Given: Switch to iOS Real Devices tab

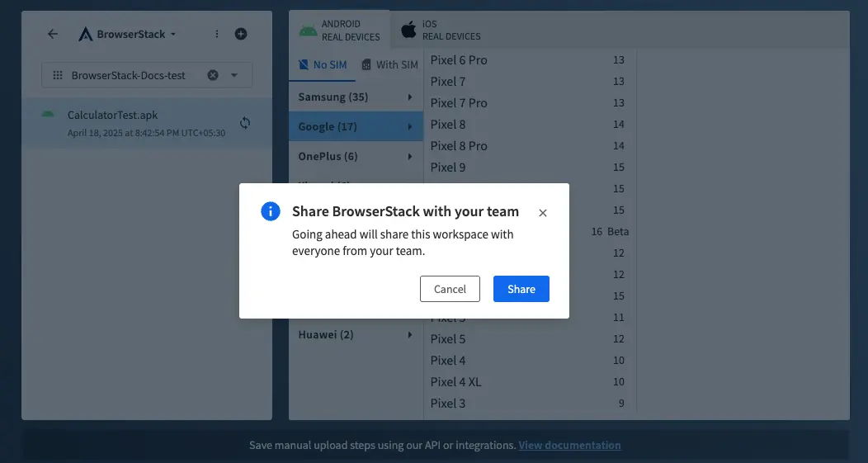Looking at the screenshot, I should 441,31.
